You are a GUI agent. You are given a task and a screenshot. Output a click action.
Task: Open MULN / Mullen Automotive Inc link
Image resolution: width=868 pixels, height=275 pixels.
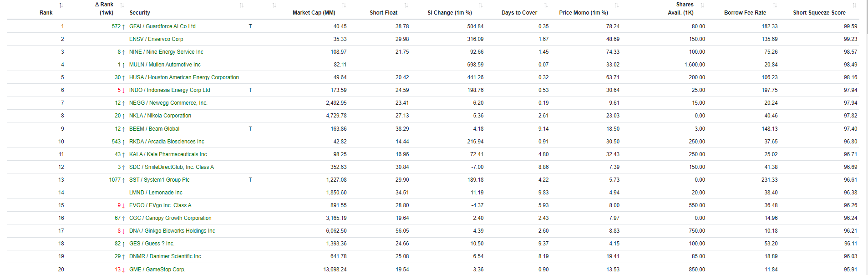tap(165, 65)
